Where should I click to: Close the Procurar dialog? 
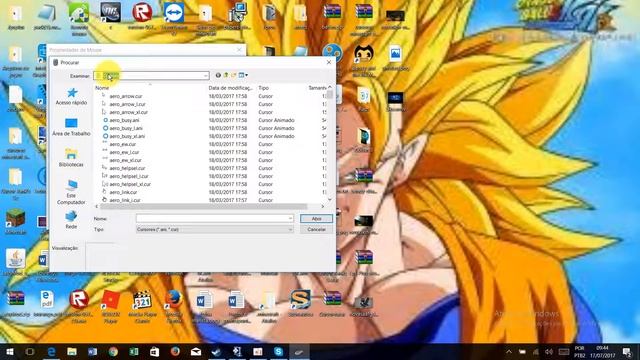pos(329,62)
